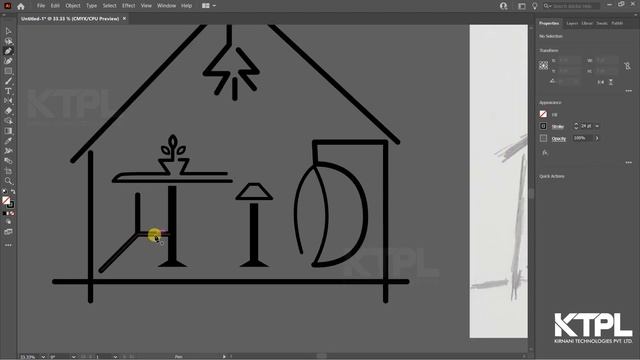This screenshot has width=640, height=360.
Task: Open the Illustrator Home screen
Action: pyautogui.click(x=21, y=6)
